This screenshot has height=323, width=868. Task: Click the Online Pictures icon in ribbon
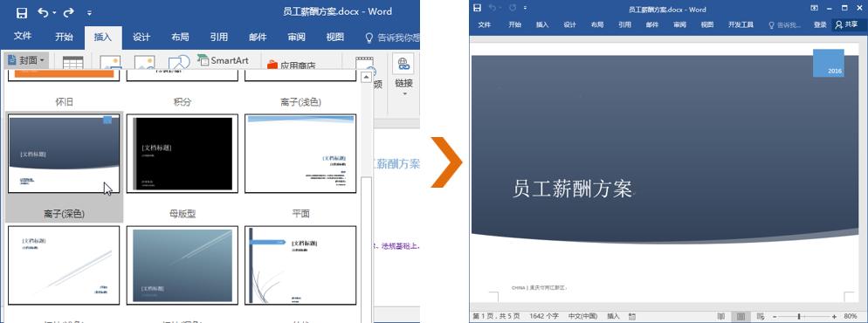click(x=144, y=63)
